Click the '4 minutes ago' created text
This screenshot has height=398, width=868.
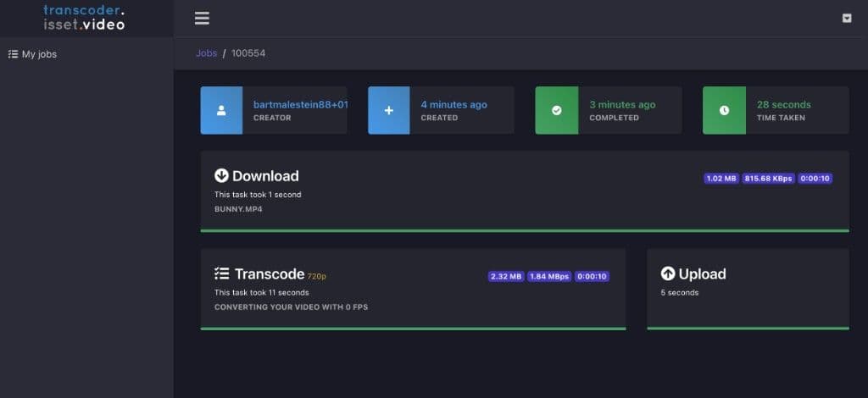click(x=454, y=104)
